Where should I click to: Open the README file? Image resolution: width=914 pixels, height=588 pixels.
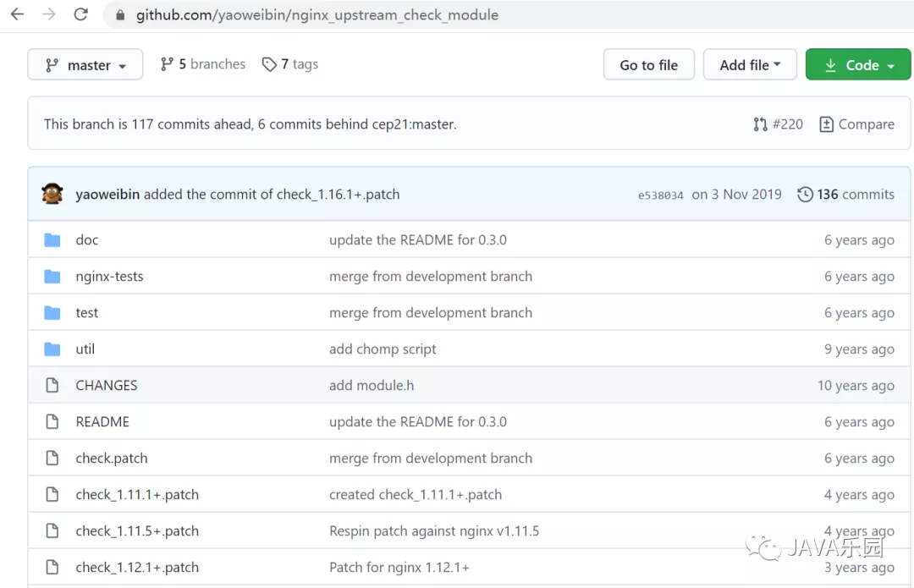pos(102,421)
